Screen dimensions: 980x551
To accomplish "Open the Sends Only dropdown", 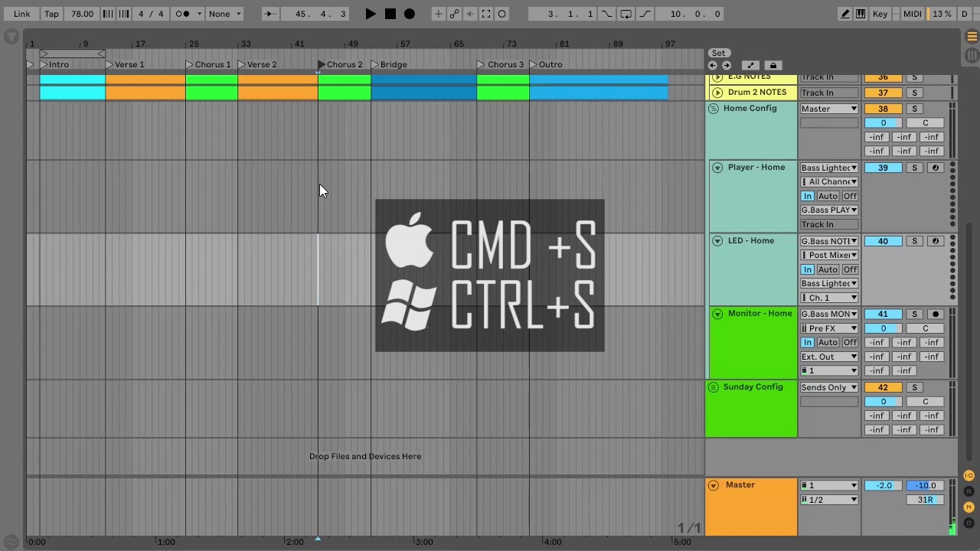I will pyautogui.click(x=829, y=387).
